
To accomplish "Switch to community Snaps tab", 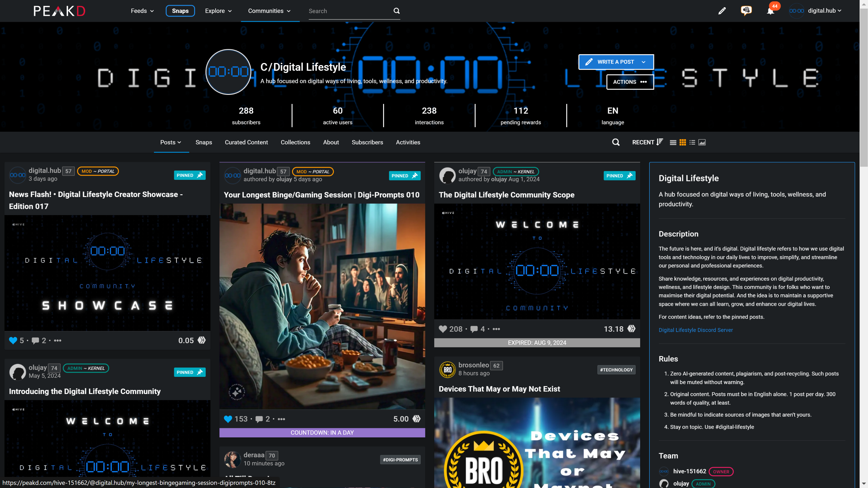I will 203,142.
